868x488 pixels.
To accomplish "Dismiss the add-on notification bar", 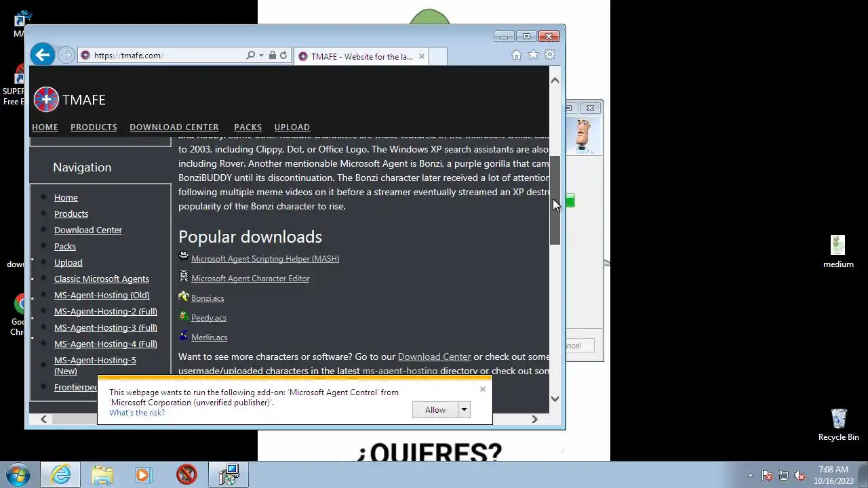I will 483,389.
